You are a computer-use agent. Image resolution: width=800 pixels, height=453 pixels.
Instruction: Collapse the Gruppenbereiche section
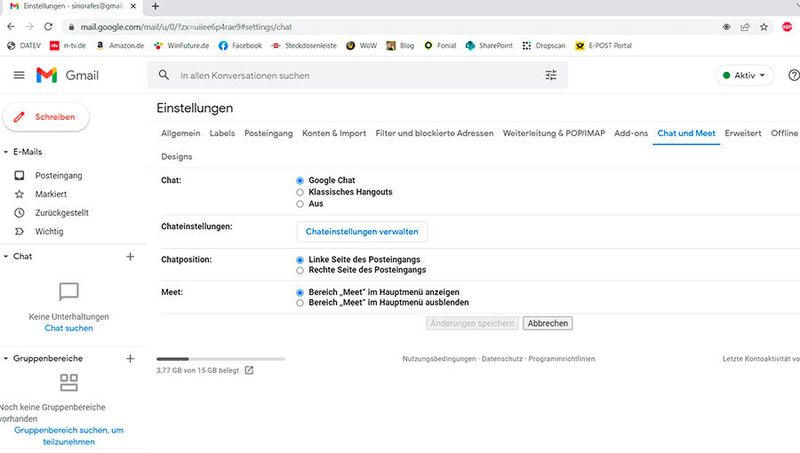coord(6,358)
